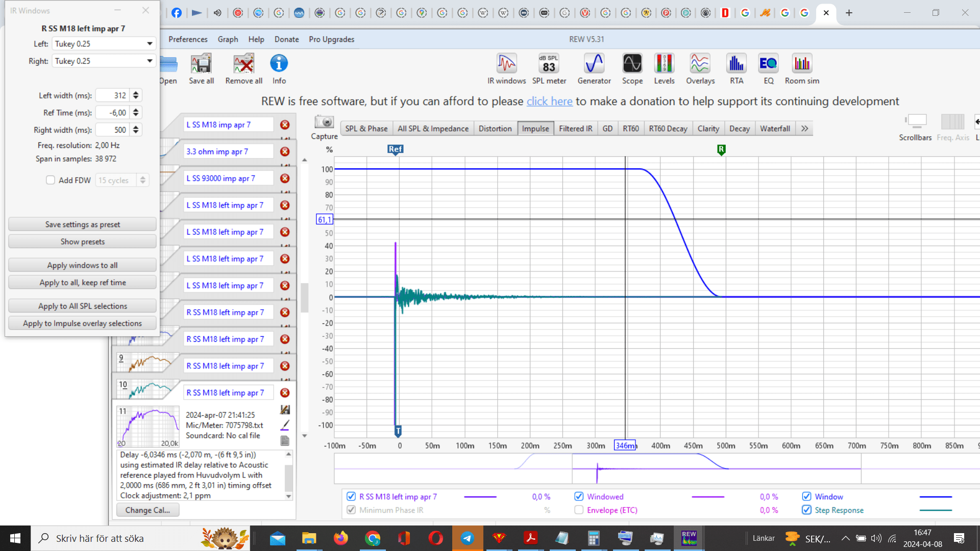Open the Info panel icon
Image resolution: width=980 pixels, height=551 pixels.
pos(279,69)
